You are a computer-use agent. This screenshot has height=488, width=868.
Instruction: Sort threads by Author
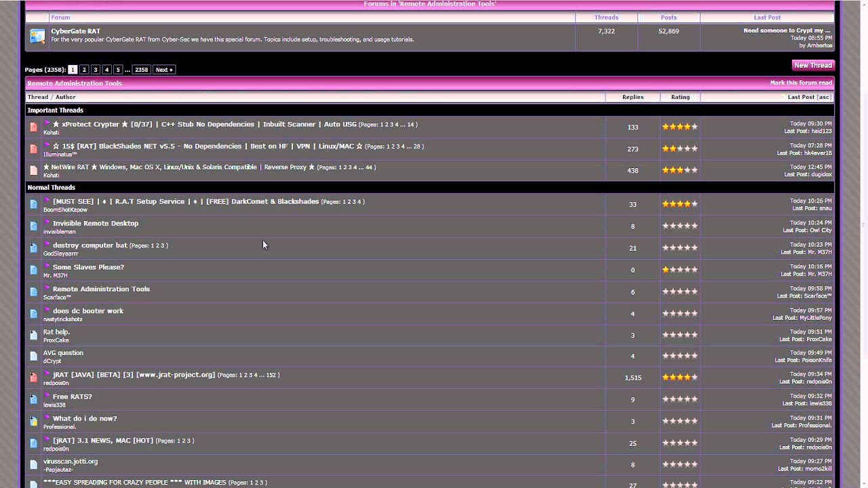click(x=66, y=97)
